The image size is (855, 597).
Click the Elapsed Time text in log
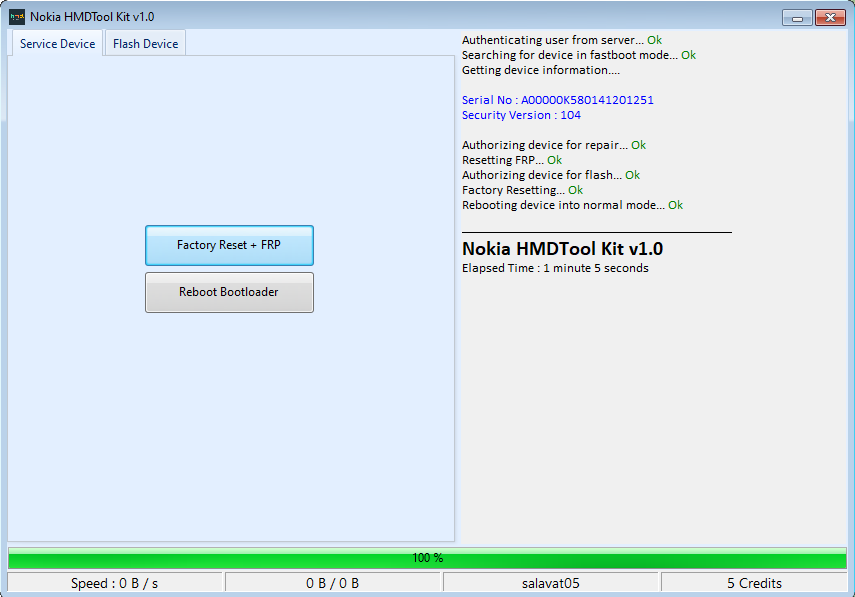click(x=555, y=268)
